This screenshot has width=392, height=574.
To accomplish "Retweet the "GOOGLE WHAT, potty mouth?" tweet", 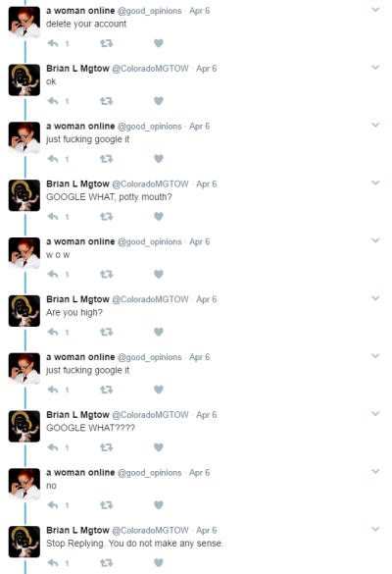I will pyautogui.click(x=107, y=217).
